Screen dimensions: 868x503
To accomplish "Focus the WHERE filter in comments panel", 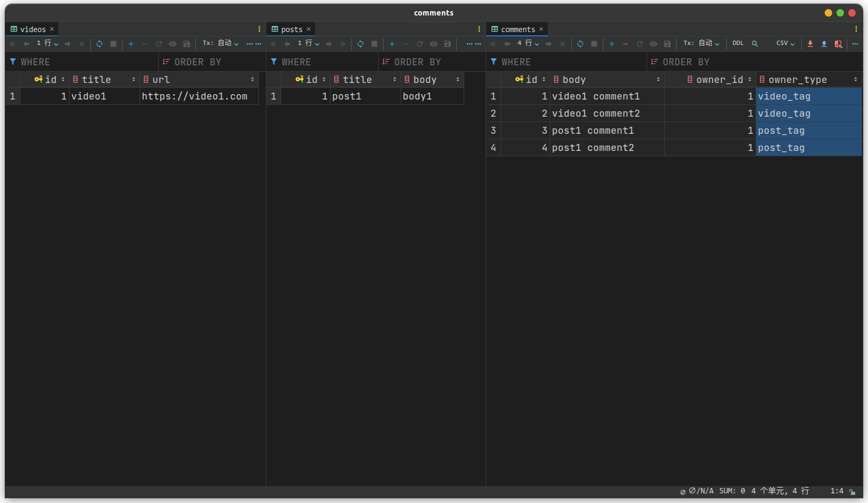I will tap(567, 62).
